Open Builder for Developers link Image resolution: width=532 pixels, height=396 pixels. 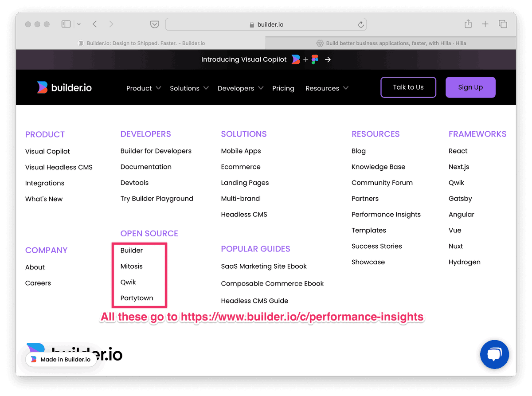click(x=156, y=151)
